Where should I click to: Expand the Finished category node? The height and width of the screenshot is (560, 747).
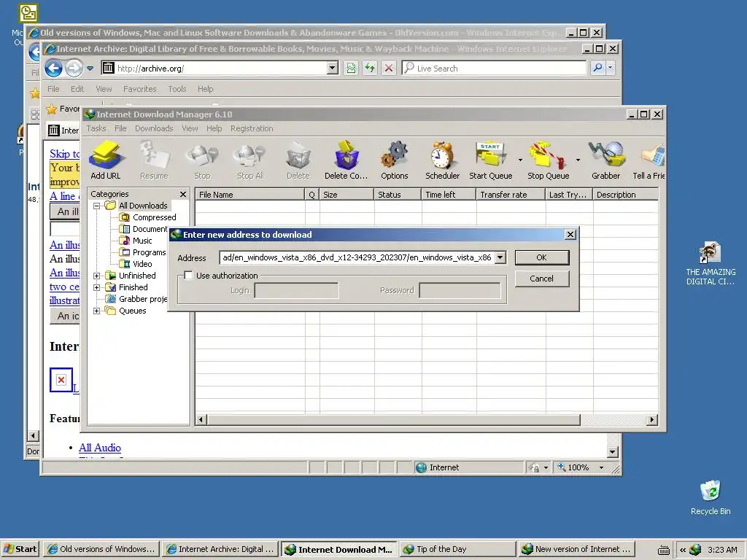click(97, 287)
